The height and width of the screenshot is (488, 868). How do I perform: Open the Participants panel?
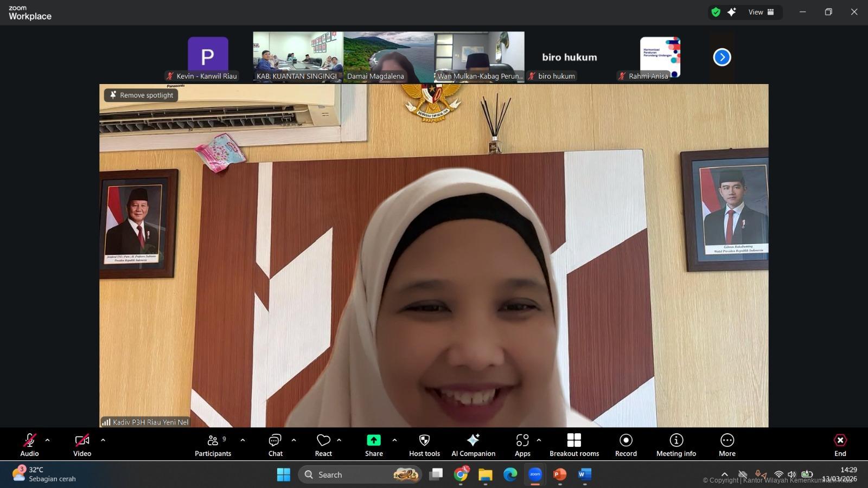(213, 445)
